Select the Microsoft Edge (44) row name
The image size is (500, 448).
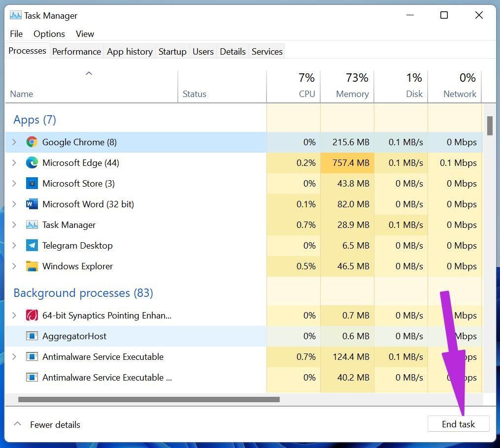(x=81, y=163)
